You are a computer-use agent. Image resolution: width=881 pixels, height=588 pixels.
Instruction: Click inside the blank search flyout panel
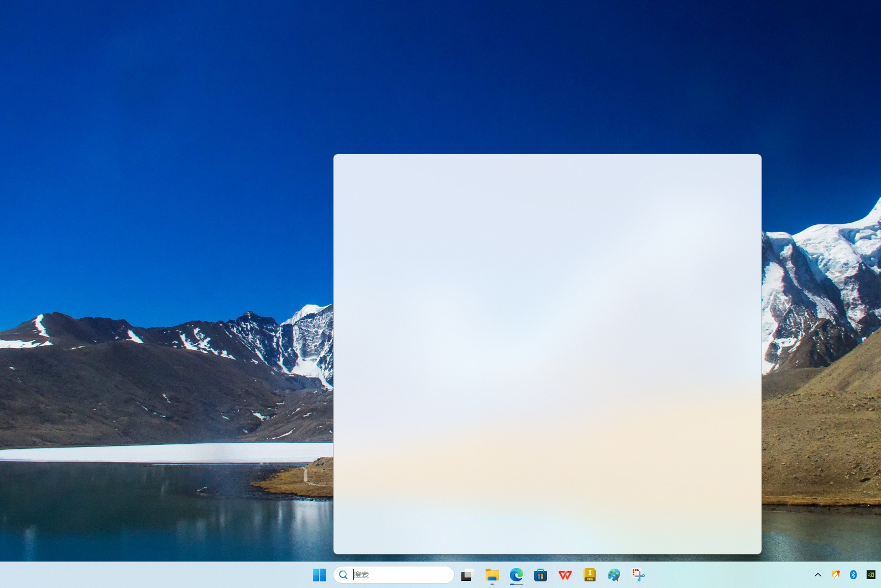[547, 354]
